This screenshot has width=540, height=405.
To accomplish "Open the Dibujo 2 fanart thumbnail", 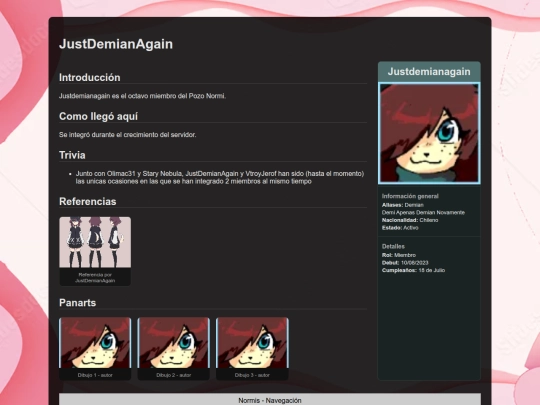I will click(x=174, y=343).
